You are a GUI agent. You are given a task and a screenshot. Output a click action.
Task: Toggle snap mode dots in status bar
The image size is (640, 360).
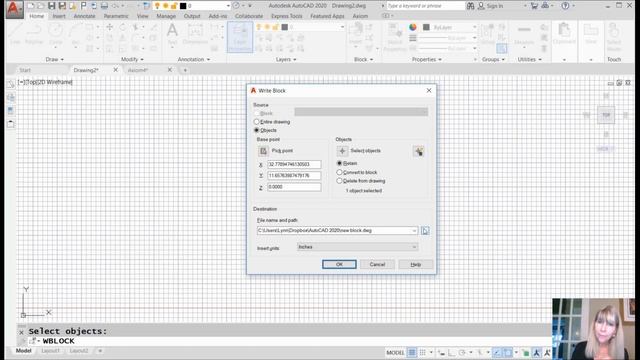click(423, 352)
